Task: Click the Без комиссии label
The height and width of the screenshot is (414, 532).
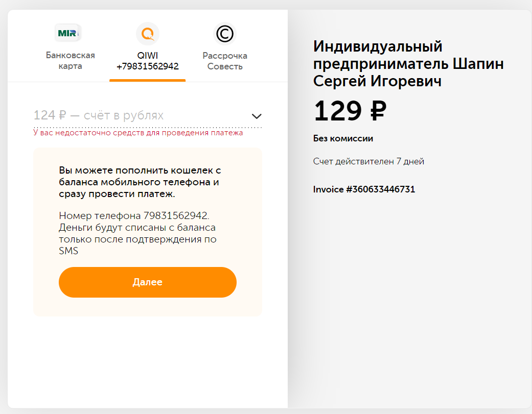Action: pyautogui.click(x=343, y=138)
